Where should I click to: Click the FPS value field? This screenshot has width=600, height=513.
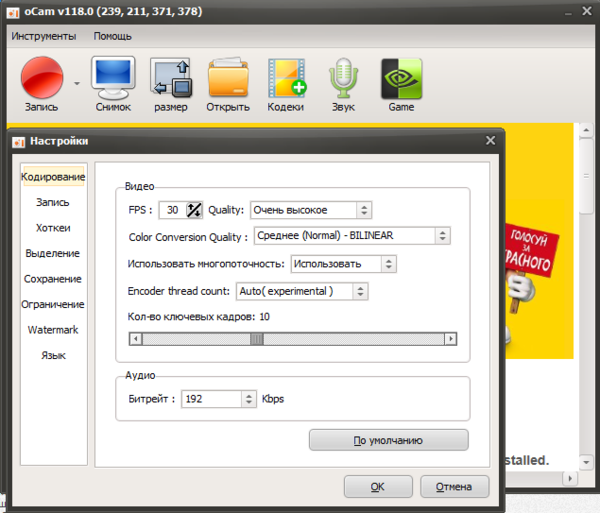click(x=172, y=210)
